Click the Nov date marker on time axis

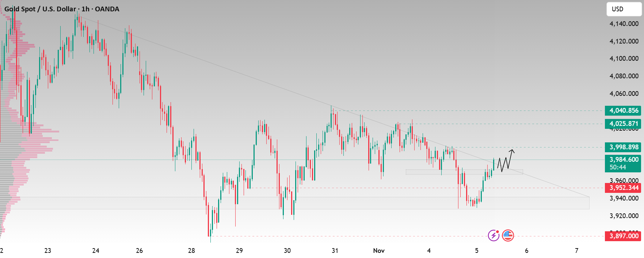click(x=379, y=251)
